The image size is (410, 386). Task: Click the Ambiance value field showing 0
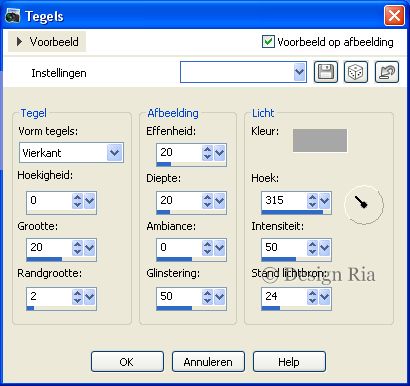pos(179,248)
